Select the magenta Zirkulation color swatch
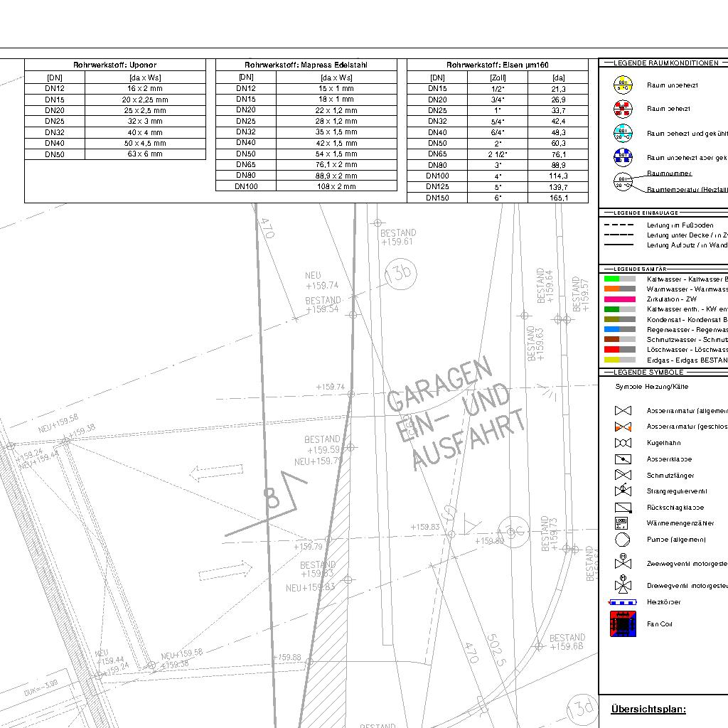Image resolution: width=728 pixels, height=728 pixels. click(x=619, y=299)
